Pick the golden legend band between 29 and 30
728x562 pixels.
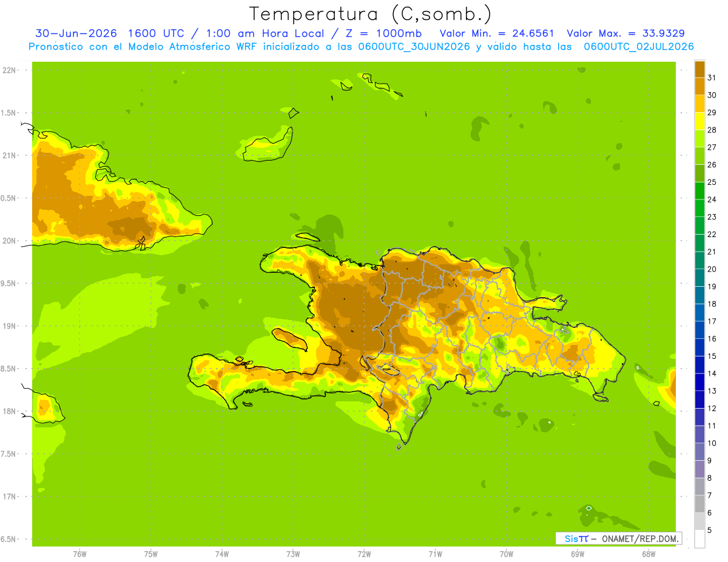point(699,104)
